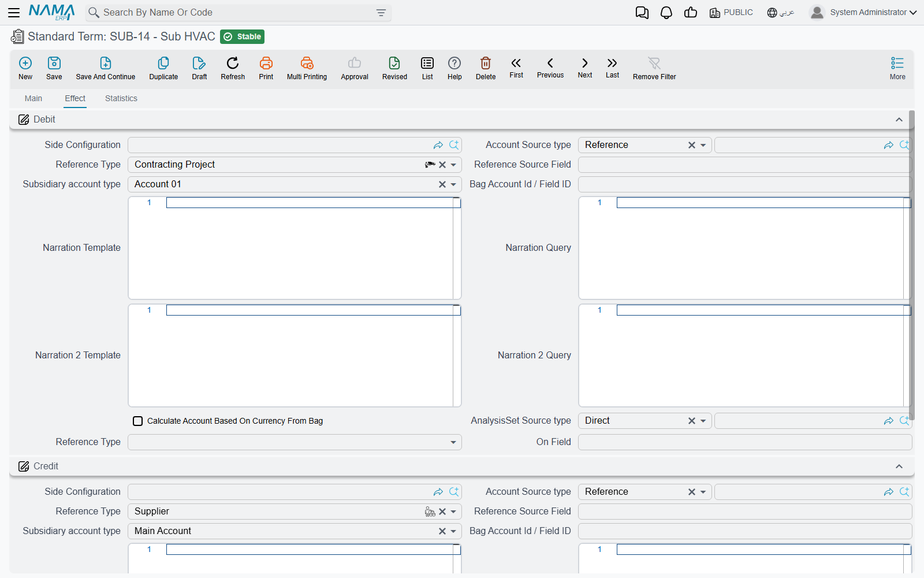Open Debit Subsidiary account type dropdown
The height and width of the screenshot is (578, 924).
coord(454,184)
